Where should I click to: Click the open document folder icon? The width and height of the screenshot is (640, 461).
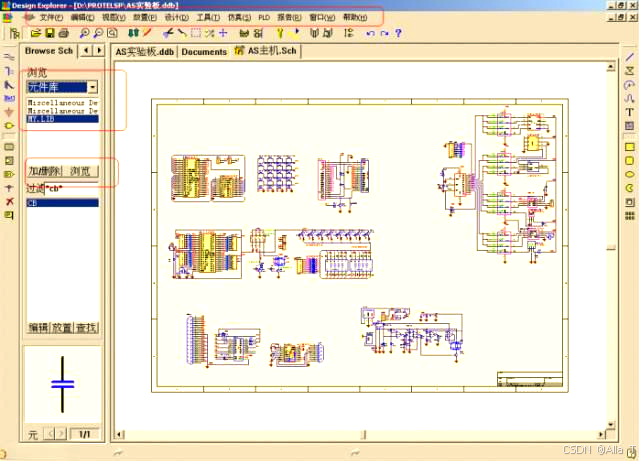pyautogui.click(x=36, y=33)
